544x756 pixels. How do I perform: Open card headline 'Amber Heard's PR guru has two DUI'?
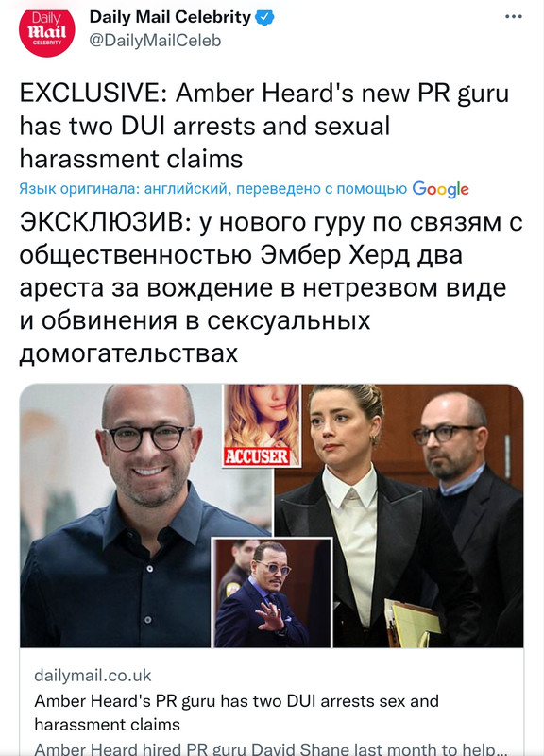[236, 713]
